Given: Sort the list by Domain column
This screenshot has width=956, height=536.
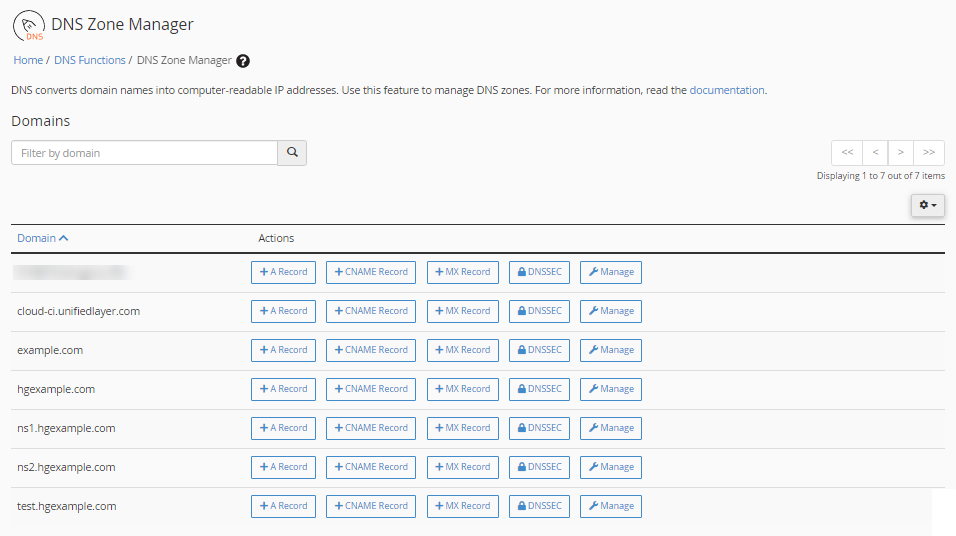Looking at the screenshot, I should click(42, 238).
